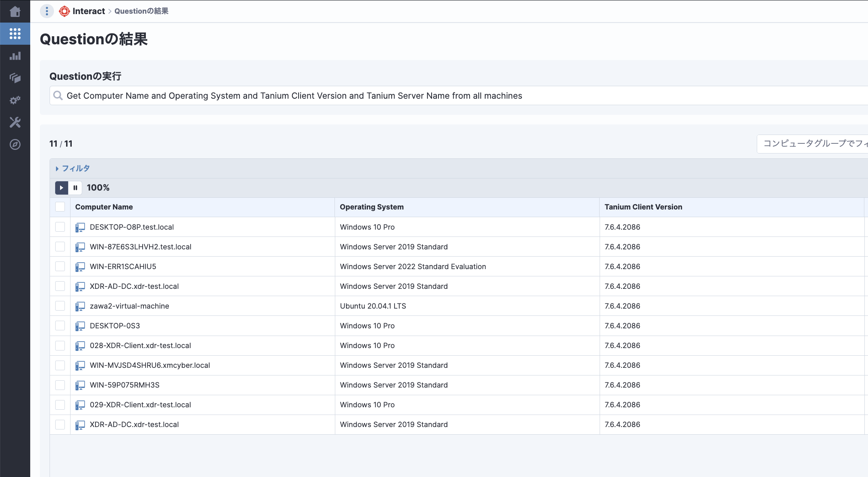Click computer icon for 029-XDR-Client.xdr-test.local
Screen dimensions: 868x477
80,405
